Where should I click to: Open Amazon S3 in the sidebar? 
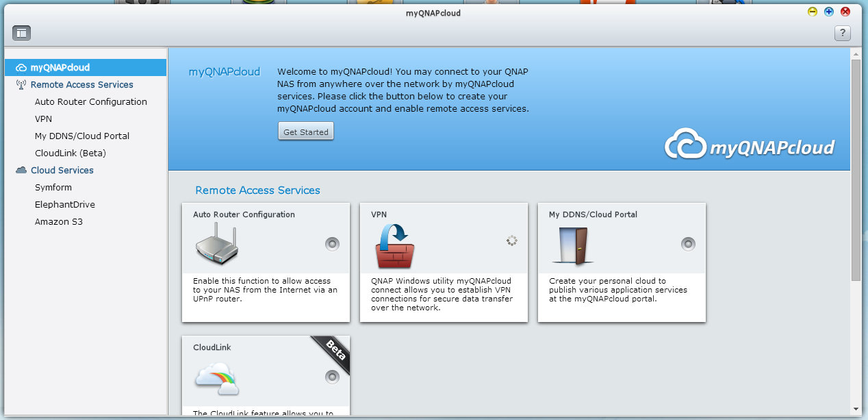click(x=59, y=221)
